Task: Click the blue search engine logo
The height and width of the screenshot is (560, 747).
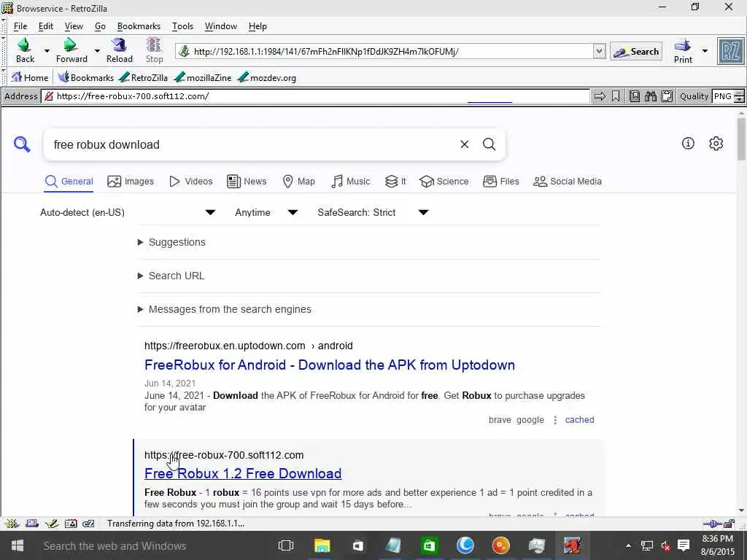Action: 22,144
